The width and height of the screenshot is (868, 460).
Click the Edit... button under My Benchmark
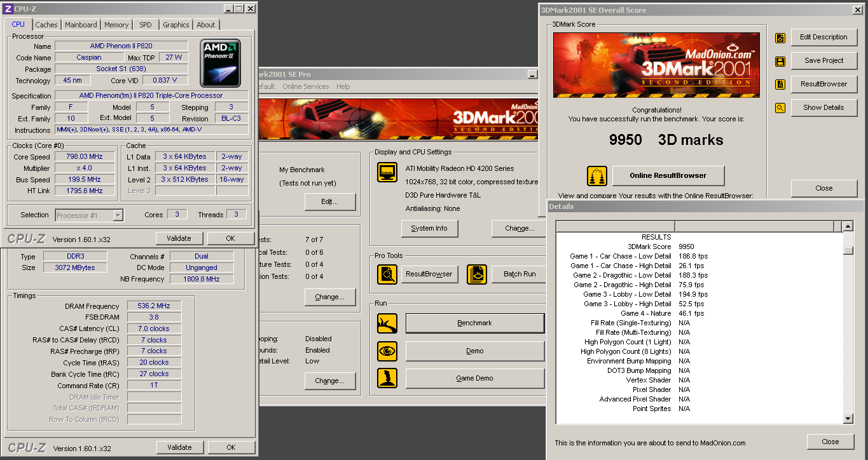[x=329, y=202]
